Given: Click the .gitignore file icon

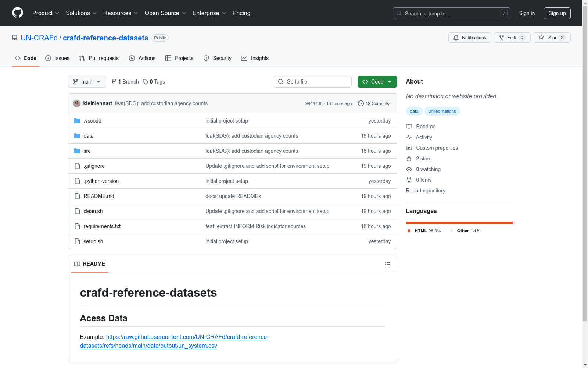Looking at the screenshot, I should 77,166.
